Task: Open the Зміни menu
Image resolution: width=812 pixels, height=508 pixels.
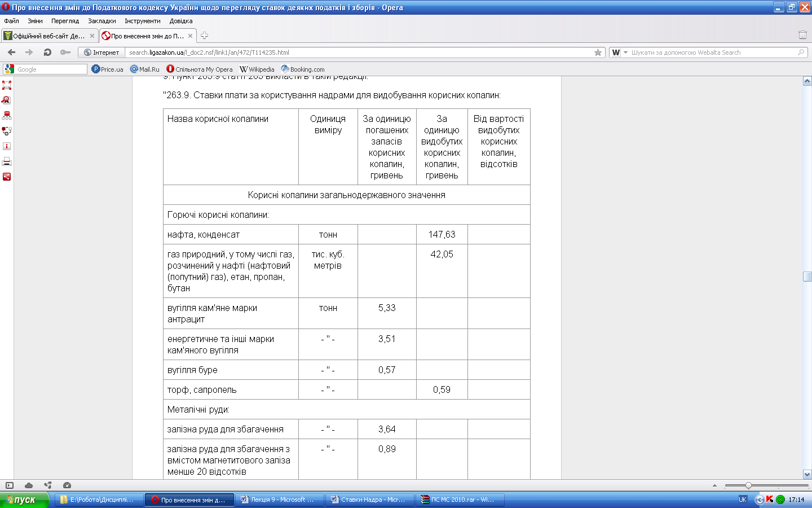Action: tap(35, 21)
